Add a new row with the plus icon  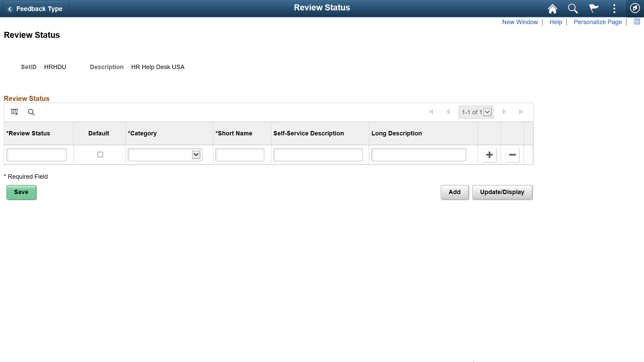coord(489,155)
